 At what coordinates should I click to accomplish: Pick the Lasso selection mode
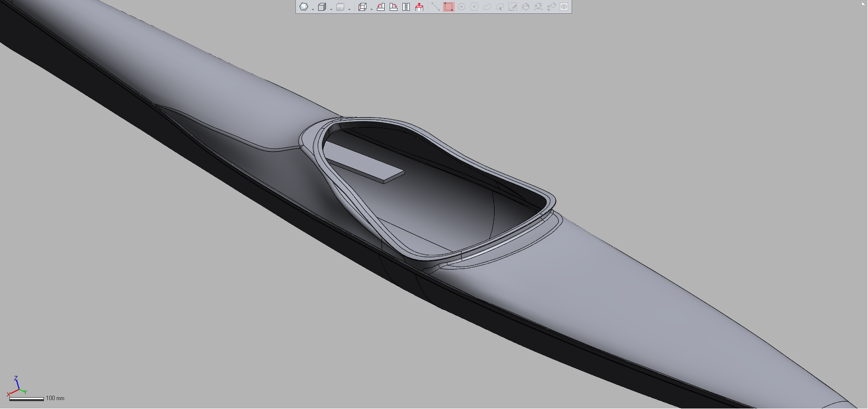click(x=487, y=7)
